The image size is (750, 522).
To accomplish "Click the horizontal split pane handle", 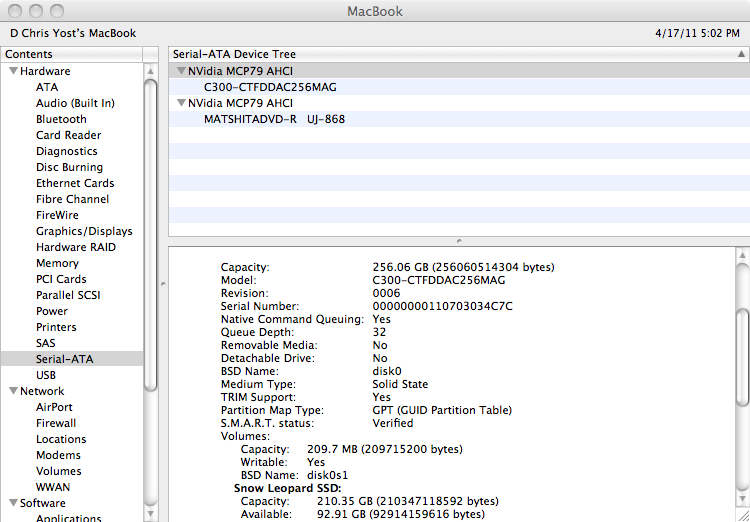I will click(459, 241).
